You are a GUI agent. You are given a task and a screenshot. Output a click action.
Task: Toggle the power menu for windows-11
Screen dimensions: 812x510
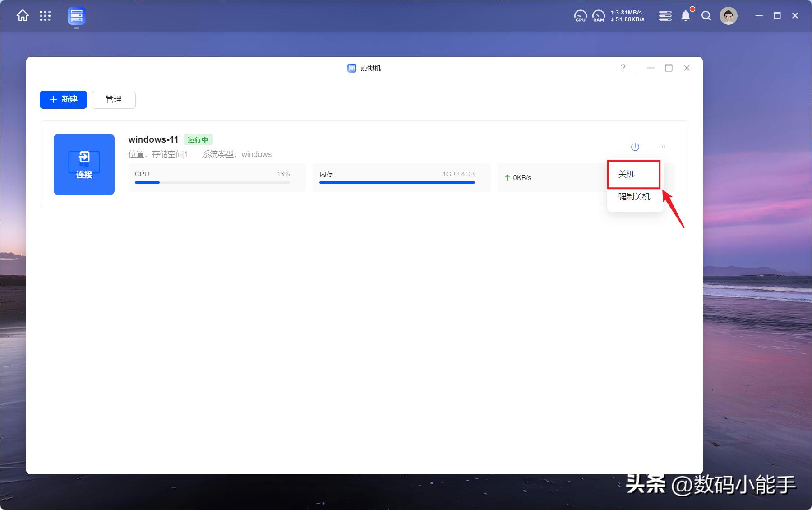(x=635, y=147)
